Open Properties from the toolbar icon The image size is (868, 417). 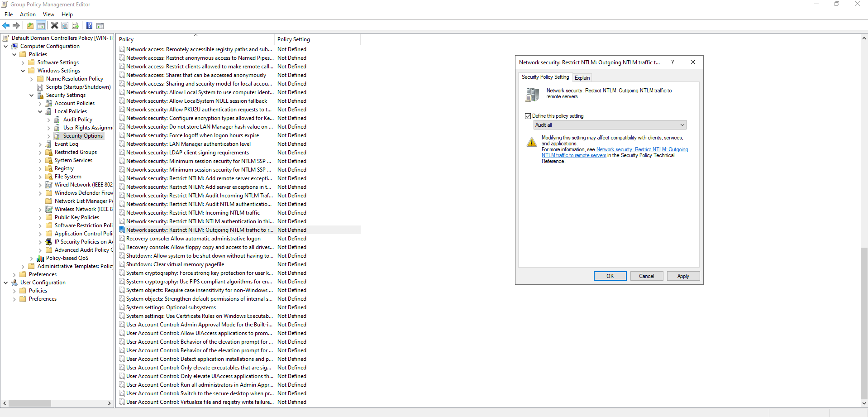click(65, 26)
